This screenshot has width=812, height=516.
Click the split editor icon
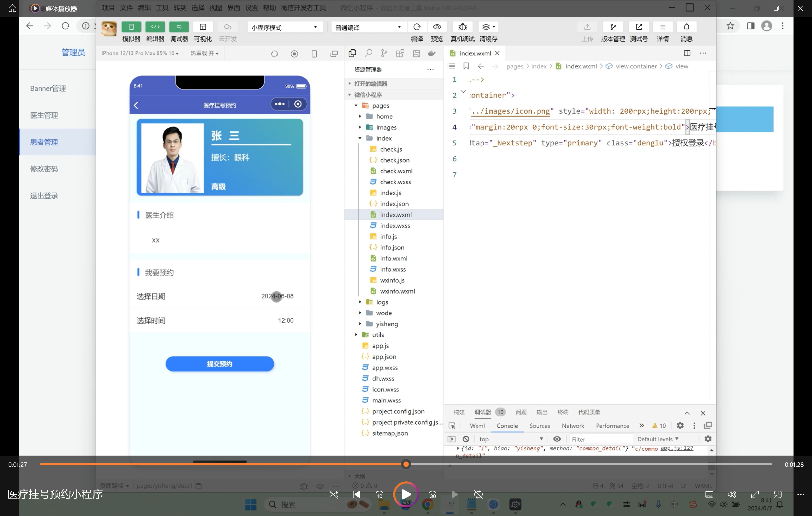point(687,53)
